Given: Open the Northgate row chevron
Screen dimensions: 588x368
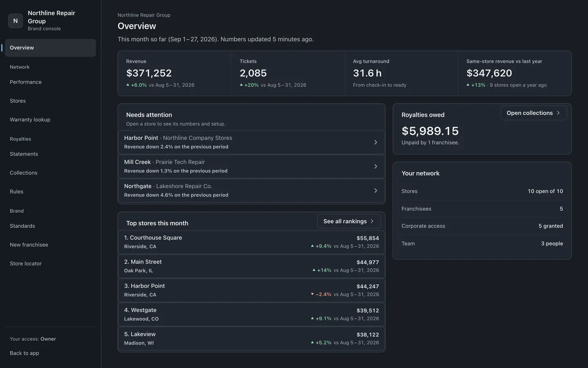Looking at the screenshot, I should tap(376, 191).
